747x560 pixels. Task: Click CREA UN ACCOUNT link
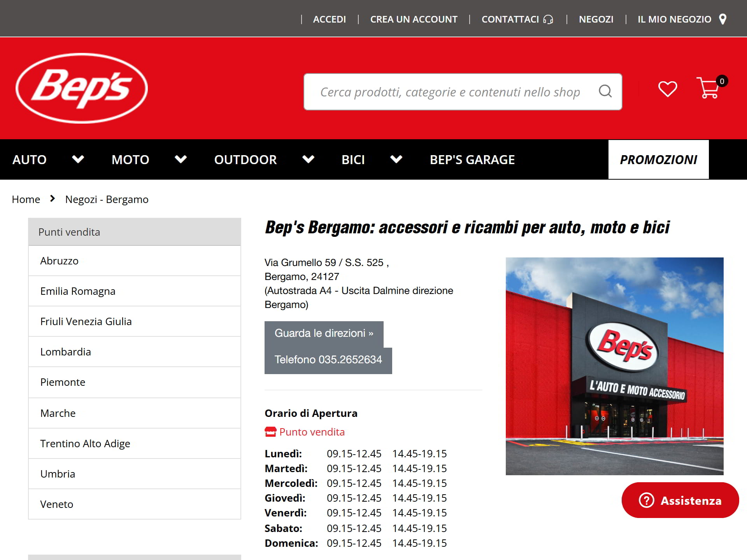tap(414, 19)
